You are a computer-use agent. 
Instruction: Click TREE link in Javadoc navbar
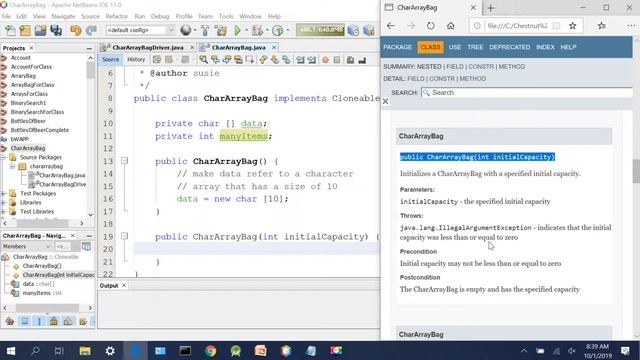[475, 47]
